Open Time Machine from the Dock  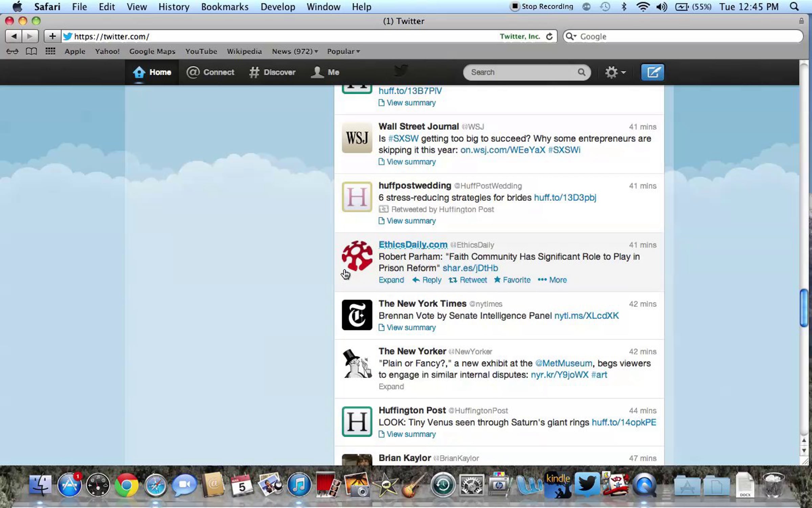tap(443, 485)
